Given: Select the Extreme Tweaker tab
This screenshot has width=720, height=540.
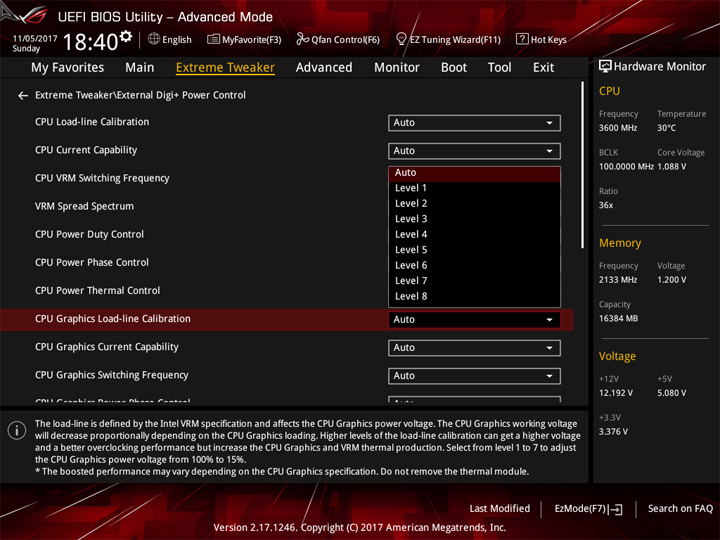Looking at the screenshot, I should click(225, 68).
